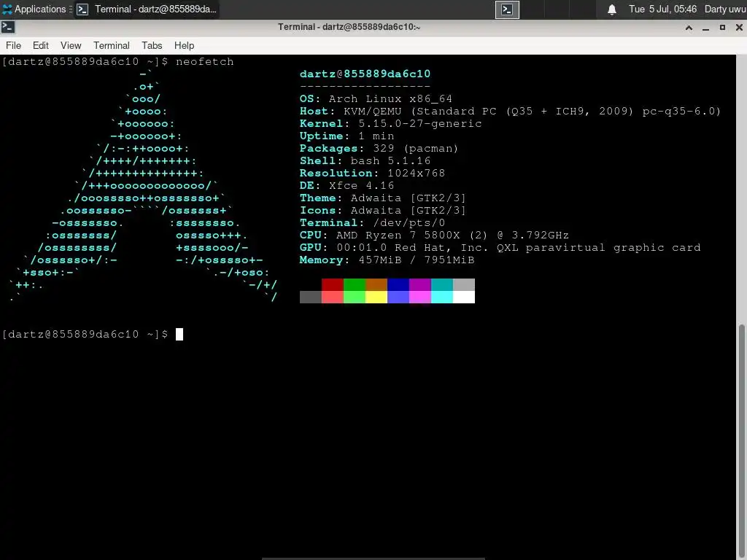Select the Terminal task button in the taskbar
The height and width of the screenshot is (560, 747).
click(147, 9)
